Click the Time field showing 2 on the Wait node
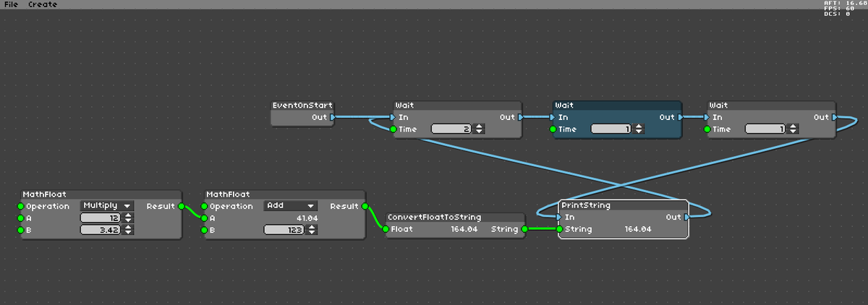This screenshot has height=305, width=868. (451, 129)
